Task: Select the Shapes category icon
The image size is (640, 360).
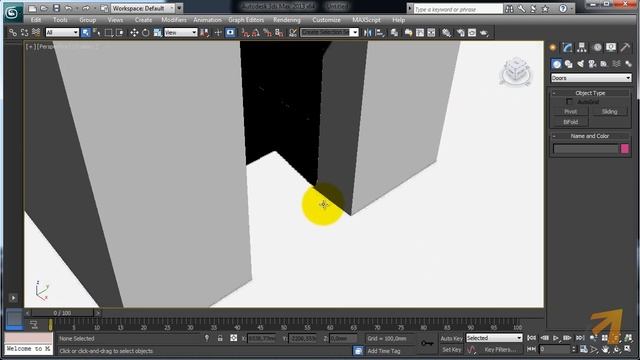Action: 568,64
